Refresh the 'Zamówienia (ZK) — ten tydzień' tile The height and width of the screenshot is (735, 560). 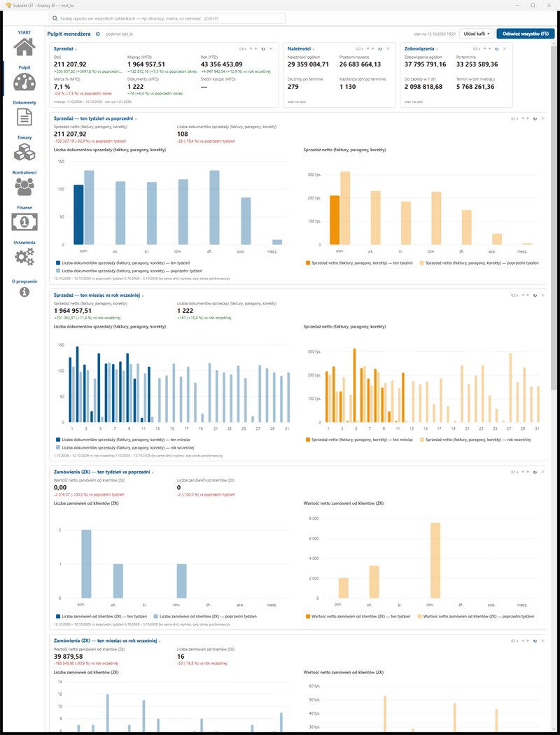(x=535, y=472)
